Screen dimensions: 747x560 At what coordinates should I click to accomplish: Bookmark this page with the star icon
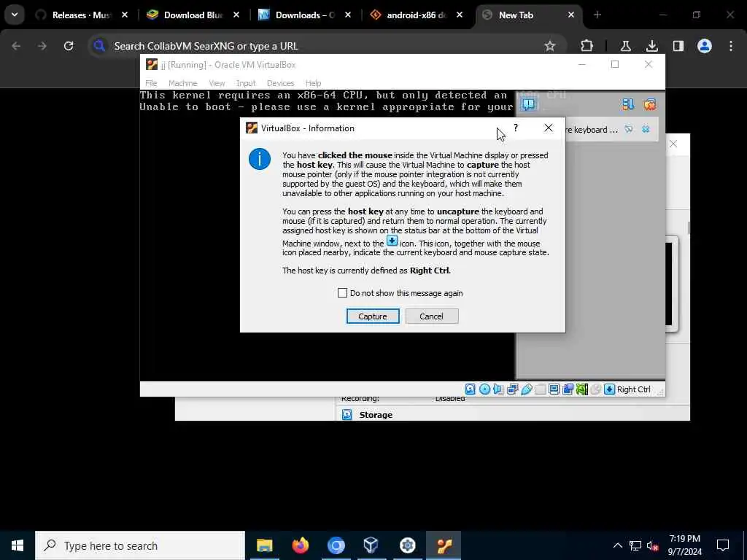coord(550,46)
